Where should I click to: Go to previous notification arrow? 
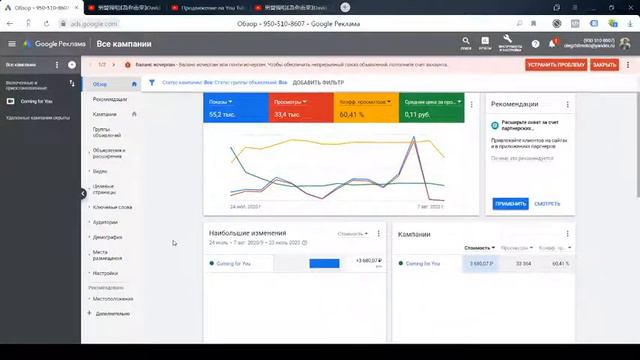click(x=91, y=64)
